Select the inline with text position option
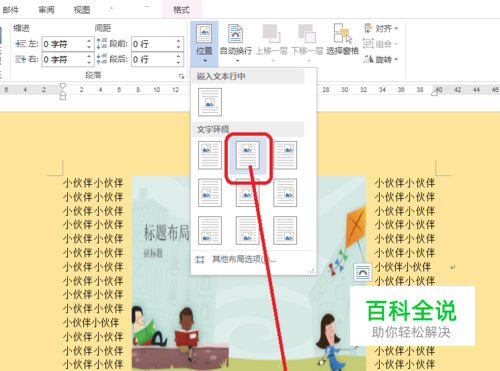Image resolution: width=500 pixels, height=371 pixels. (210, 102)
